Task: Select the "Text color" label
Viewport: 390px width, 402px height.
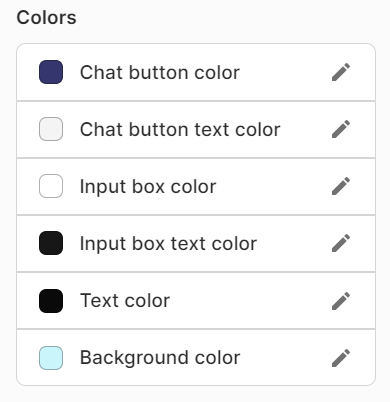Action: tap(125, 301)
